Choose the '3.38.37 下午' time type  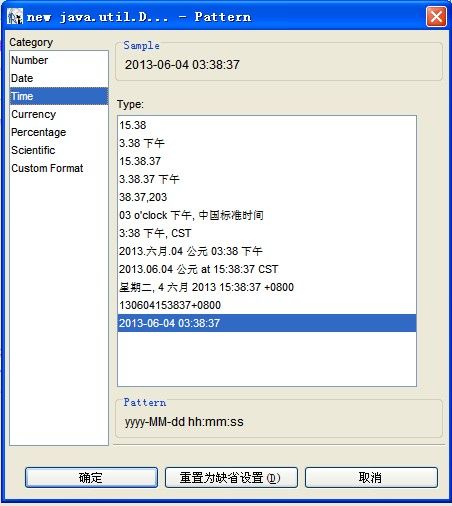pyautogui.click(x=267, y=179)
